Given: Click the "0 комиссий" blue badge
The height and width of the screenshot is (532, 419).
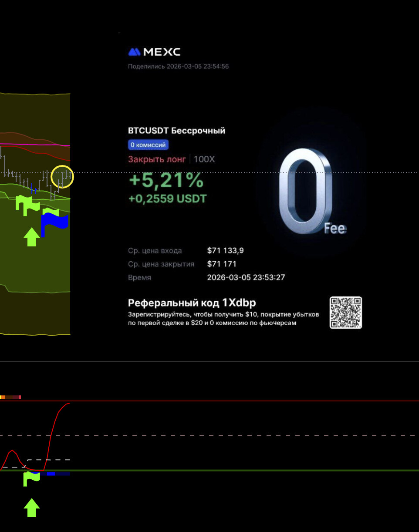Looking at the screenshot, I should click(148, 145).
